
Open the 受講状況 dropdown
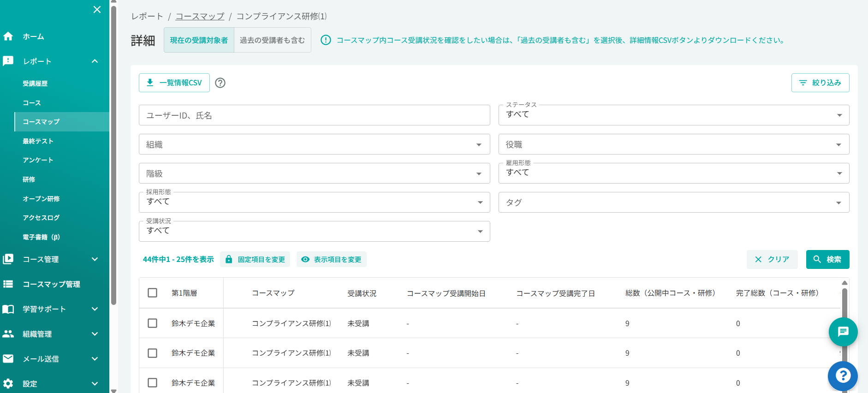pyautogui.click(x=314, y=232)
